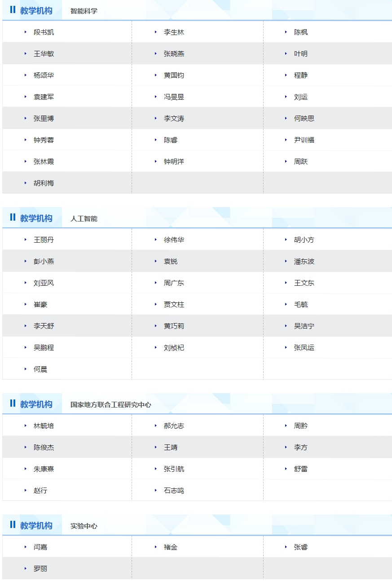
Task: Select the 人工智能 section title
Action: click(84, 219)
